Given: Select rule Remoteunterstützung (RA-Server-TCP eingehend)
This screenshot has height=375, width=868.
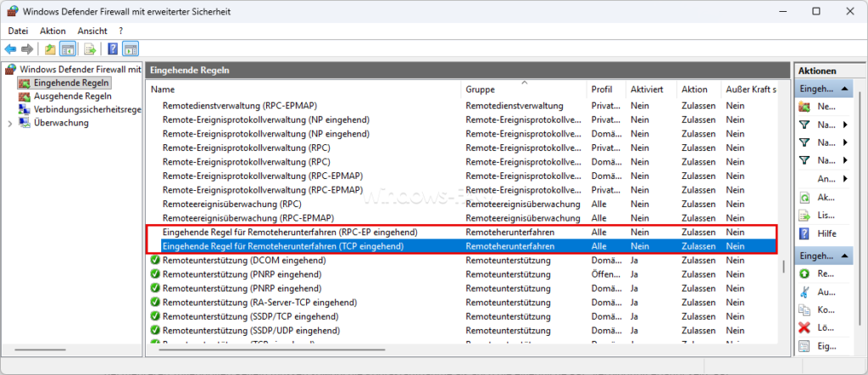Looking at the screenshot, I should pyautogui.click(x=259, y=302).
